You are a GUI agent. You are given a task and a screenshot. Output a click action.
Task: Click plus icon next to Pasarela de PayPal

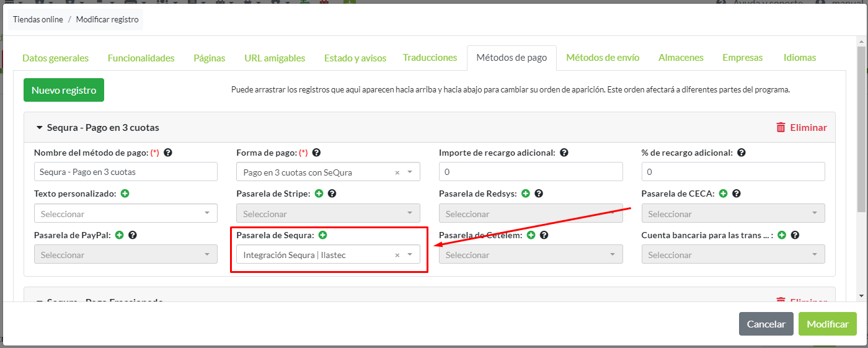click(x=120, y=235)
